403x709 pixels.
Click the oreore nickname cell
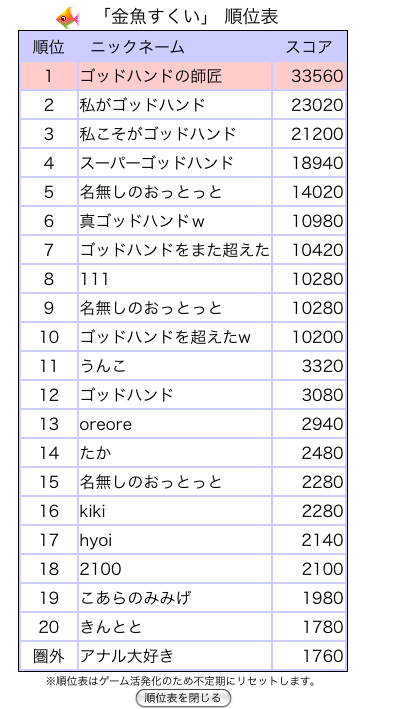click(x=175, y=424)
